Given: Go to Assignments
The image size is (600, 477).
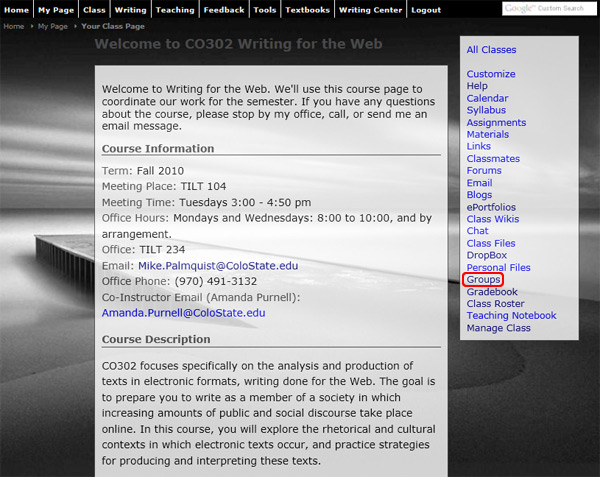Looking at the screenshot, I should [x=496, y=122].
